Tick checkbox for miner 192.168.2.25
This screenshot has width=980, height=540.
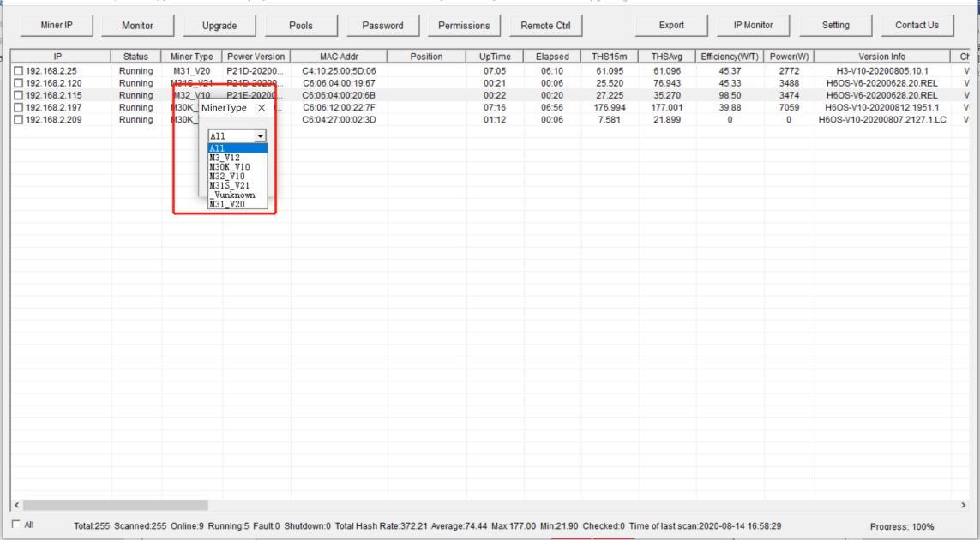7,69
